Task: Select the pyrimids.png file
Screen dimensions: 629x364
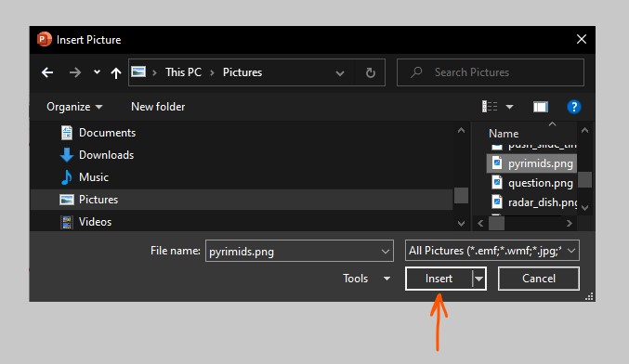Action: click(x=531, y=163)
